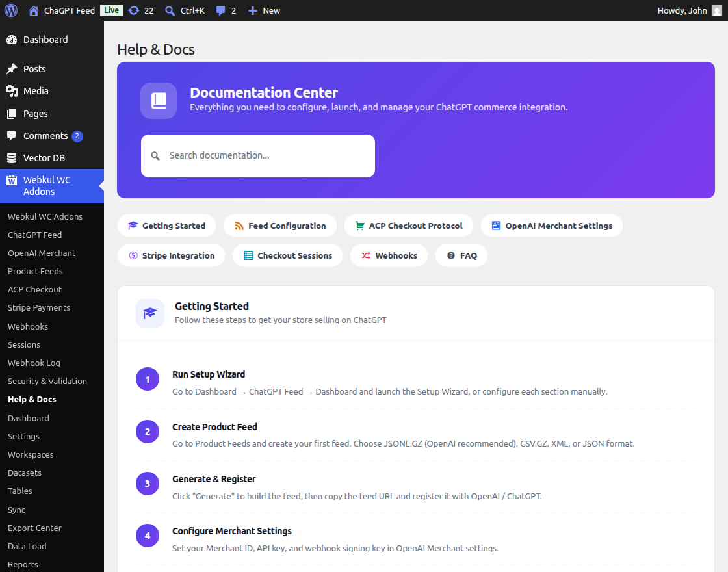This screenshot has height=572, width=728.
Task: Click the graduation cap icon beside Getting Started heading
Action: [x=150, y=313]
